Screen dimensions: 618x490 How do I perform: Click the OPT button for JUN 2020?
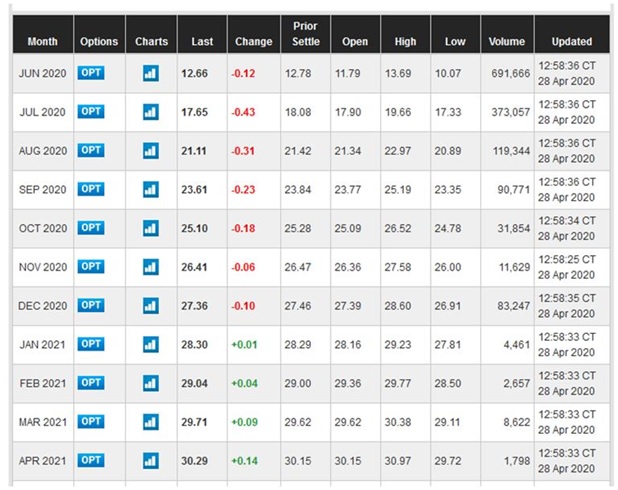pyautogui.click(x=91, y=73)
